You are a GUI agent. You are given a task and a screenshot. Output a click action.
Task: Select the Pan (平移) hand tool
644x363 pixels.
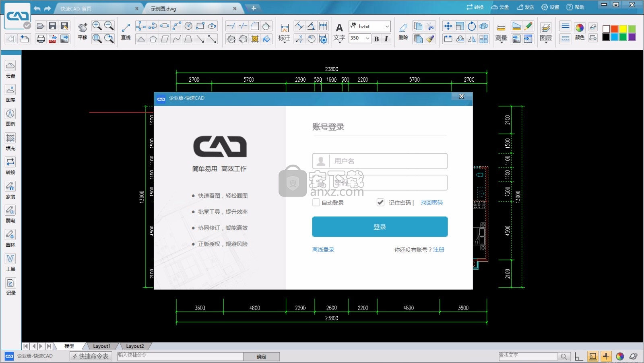[83, 31]
